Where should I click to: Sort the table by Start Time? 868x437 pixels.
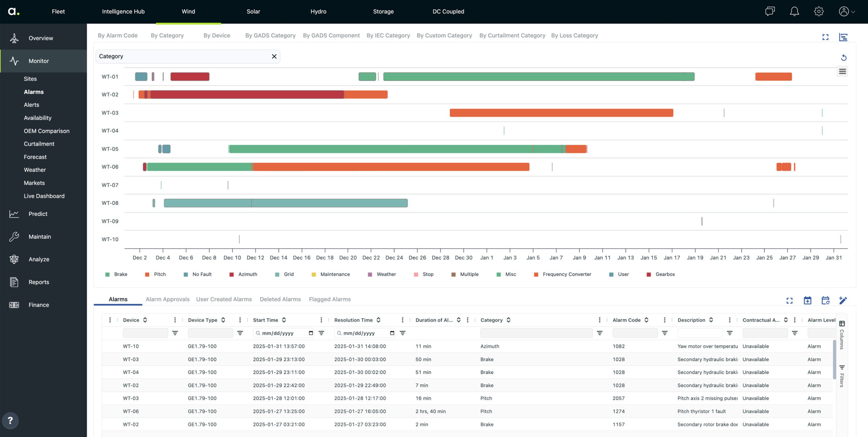click(284, 320)
